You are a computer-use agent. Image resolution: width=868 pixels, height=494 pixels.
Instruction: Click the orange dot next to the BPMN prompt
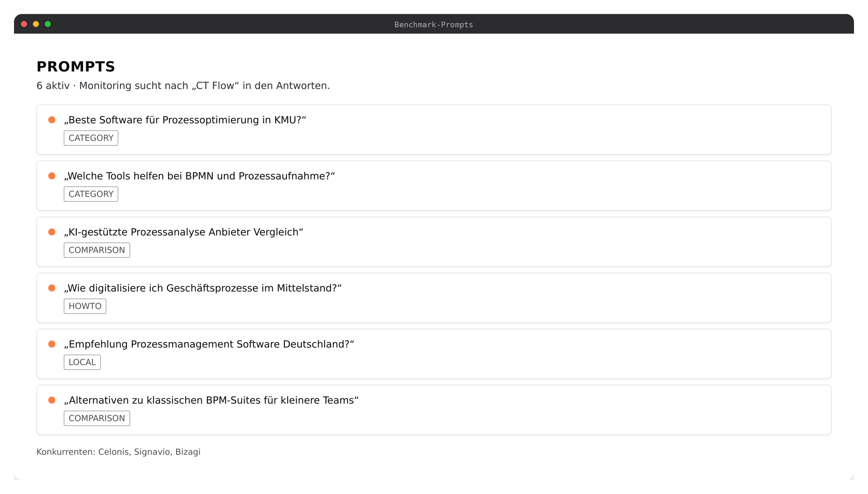click(x=52, y=176)
